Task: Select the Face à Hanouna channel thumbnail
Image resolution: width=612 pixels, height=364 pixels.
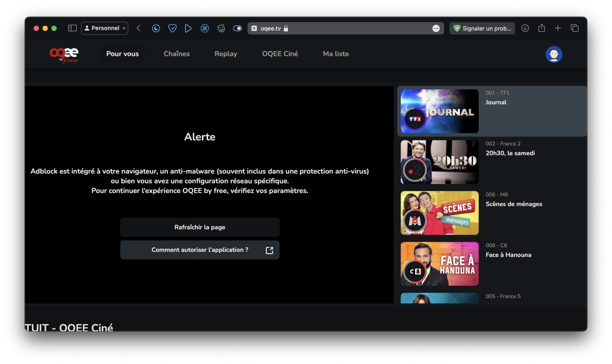Action: [x=439, y=264]
